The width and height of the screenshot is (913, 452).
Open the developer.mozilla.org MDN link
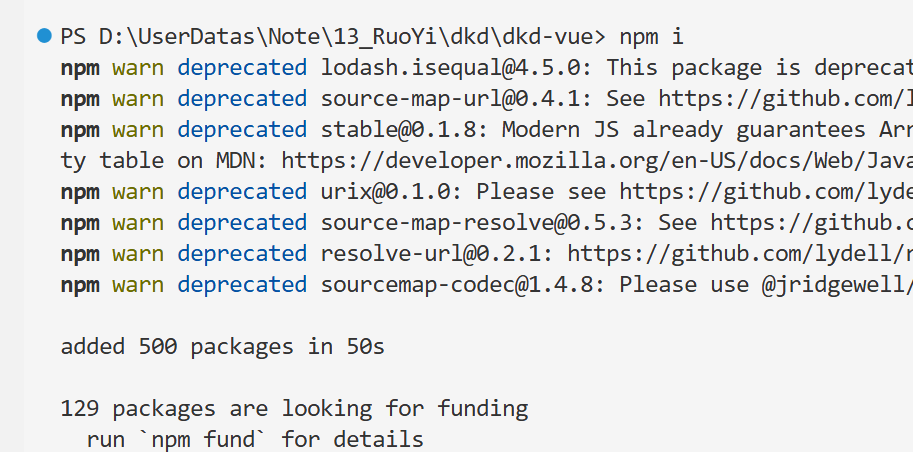[x=597, y=161]
